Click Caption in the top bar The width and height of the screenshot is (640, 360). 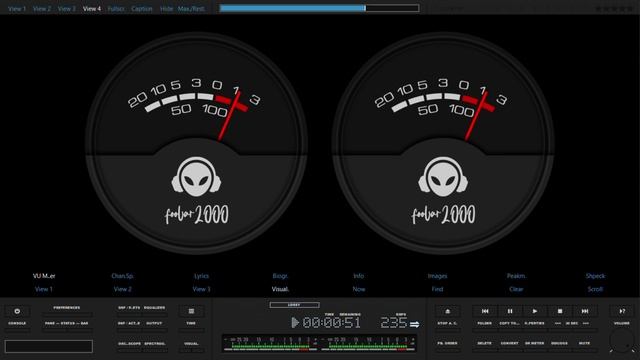[x=142, y=9]
